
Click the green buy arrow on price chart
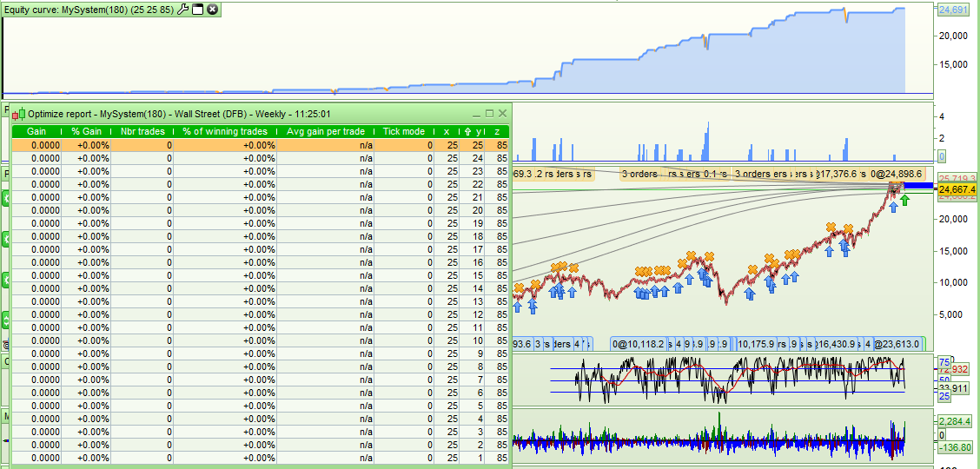(904, 201)
